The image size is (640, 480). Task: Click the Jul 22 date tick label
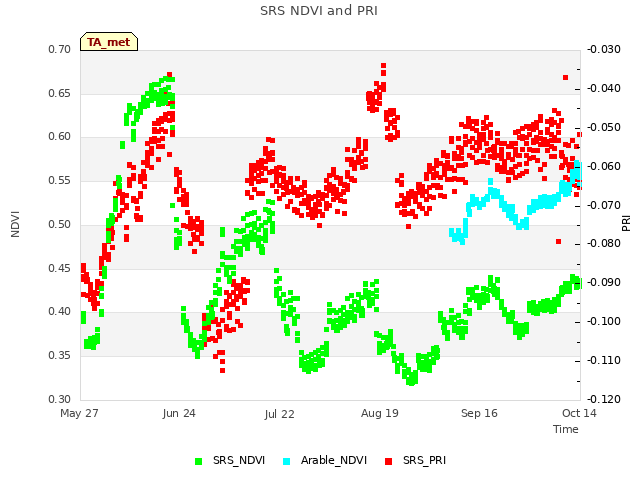point(280,414)
